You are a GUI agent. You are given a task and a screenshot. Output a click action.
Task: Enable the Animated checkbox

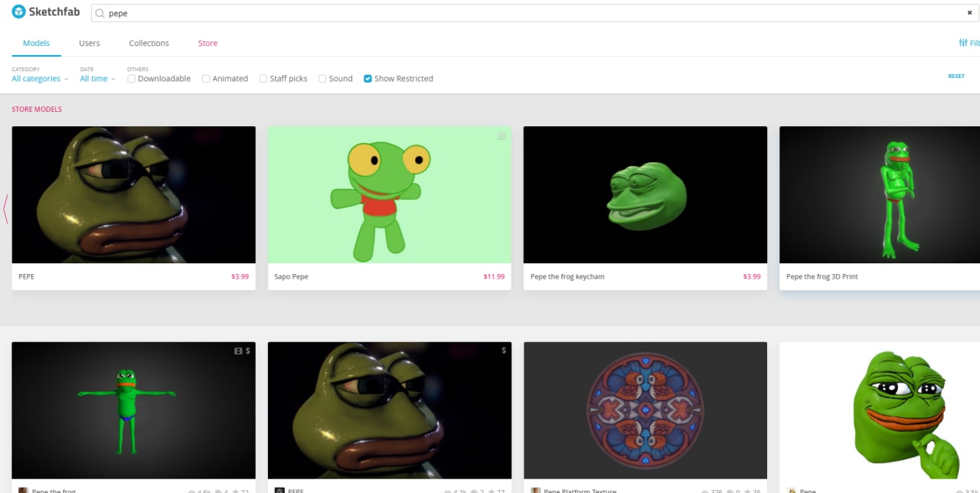pos(206,79)
